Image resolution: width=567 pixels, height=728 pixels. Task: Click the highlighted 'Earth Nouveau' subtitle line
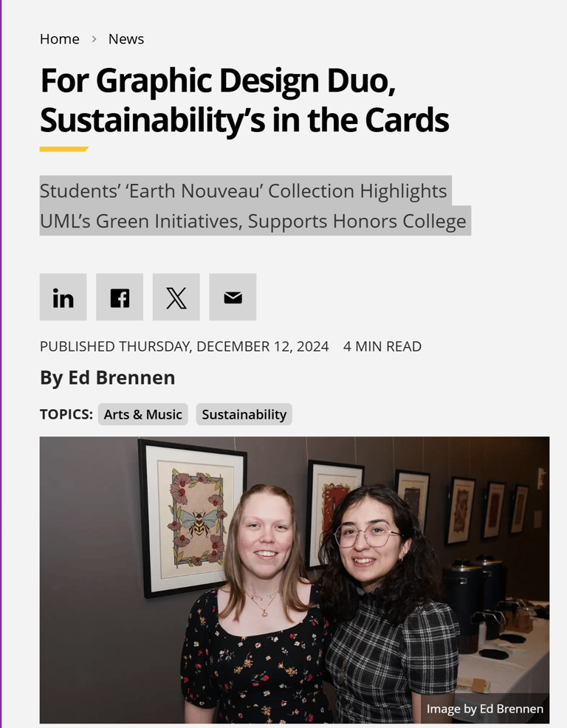243,191
